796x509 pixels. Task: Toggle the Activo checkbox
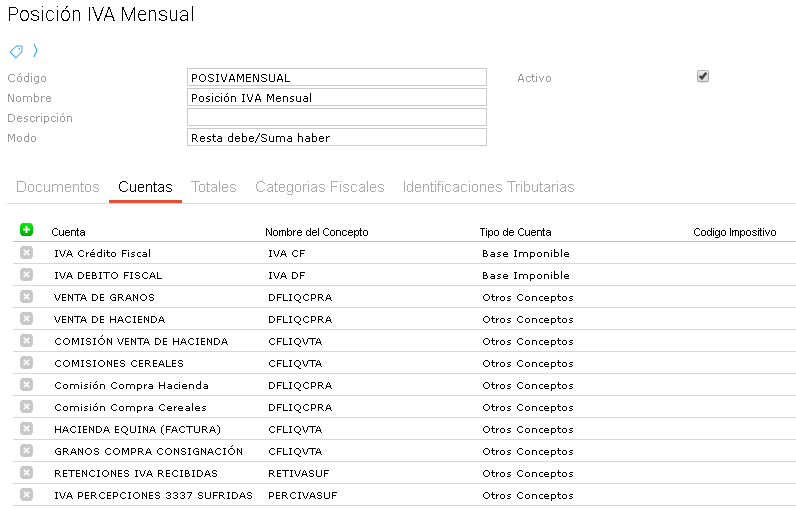point(703,76)
